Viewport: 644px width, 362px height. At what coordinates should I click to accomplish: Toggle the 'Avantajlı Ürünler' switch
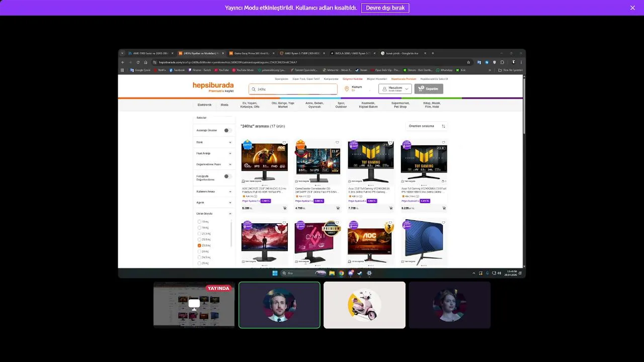click(x=227, y=130)
